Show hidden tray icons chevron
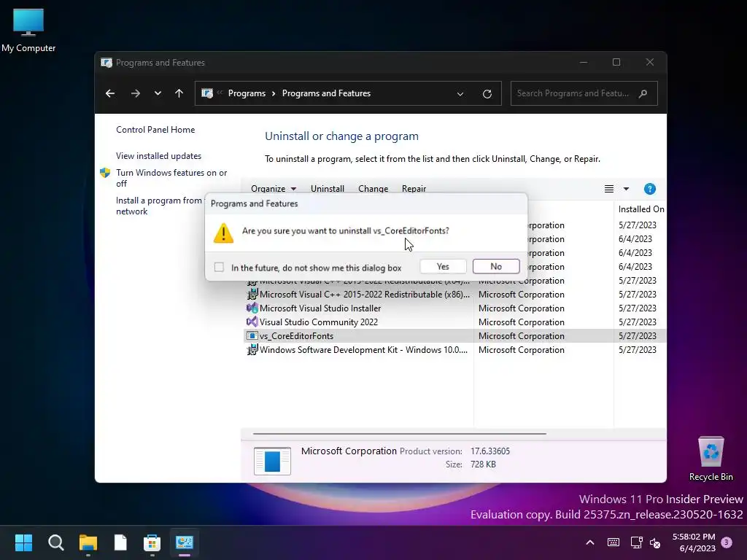This screenshot has width=747, height=560. 589,542
